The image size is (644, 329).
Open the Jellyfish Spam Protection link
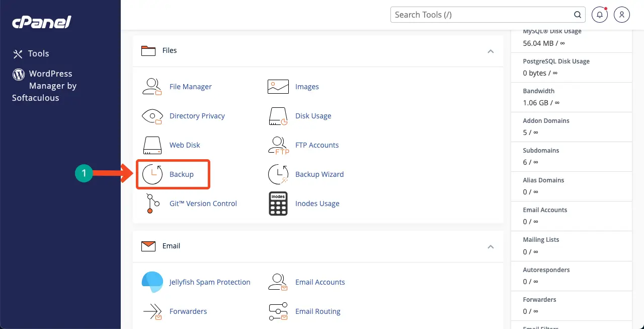[210, 282]
